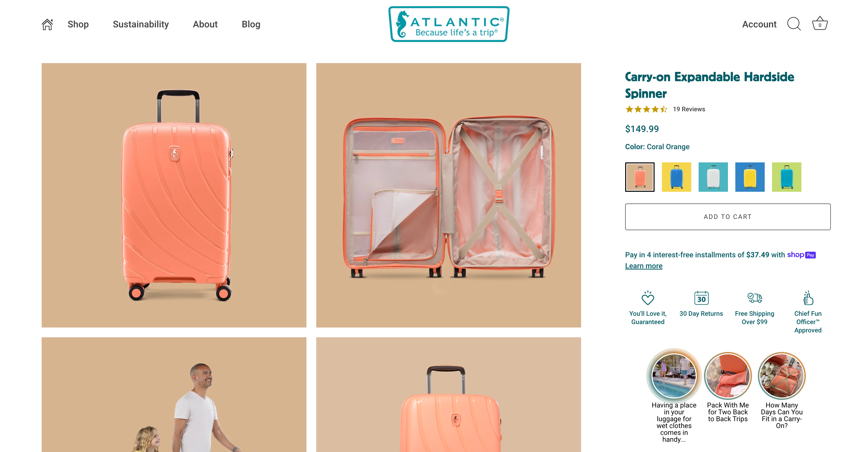Click the 30 Day Returns calendar icon
This screenshot has width=868, height=452.
(x=701, y=298)
